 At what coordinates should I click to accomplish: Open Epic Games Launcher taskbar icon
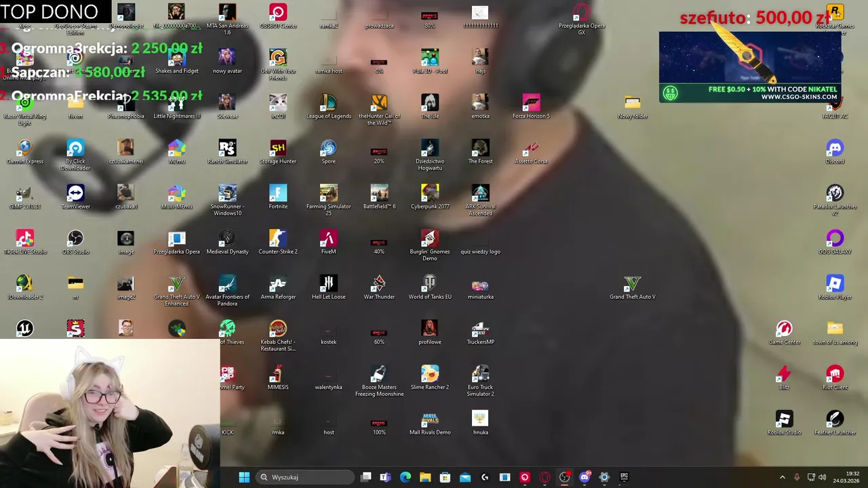[x=624, y=477]
